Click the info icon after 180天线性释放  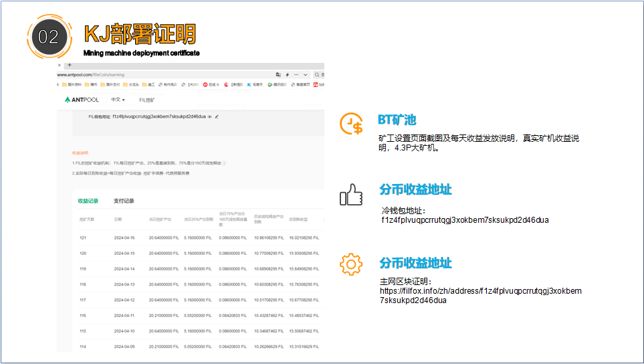tap(224, 163)
